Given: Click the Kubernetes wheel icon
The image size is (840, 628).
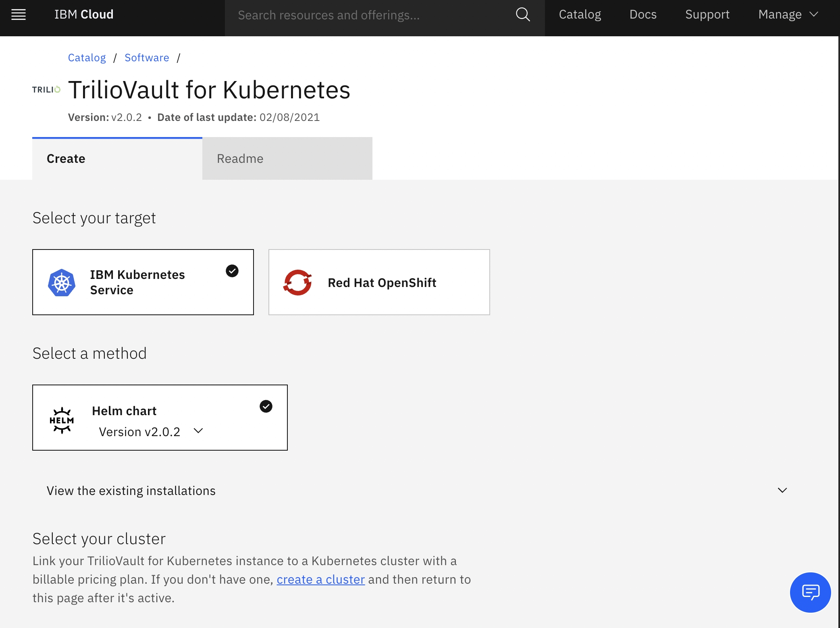Looking at the screenshot, I should [62, 283].
